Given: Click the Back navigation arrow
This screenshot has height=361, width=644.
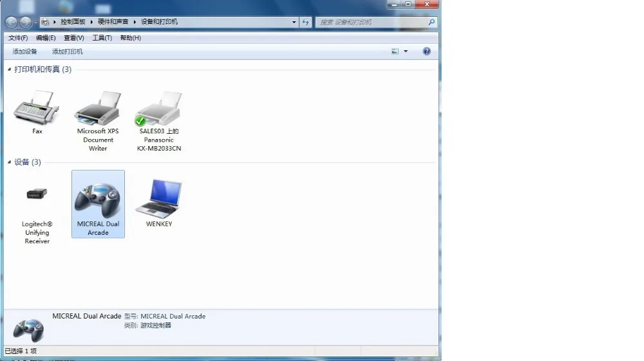Looking at the screenshot, I should (12, 22).
